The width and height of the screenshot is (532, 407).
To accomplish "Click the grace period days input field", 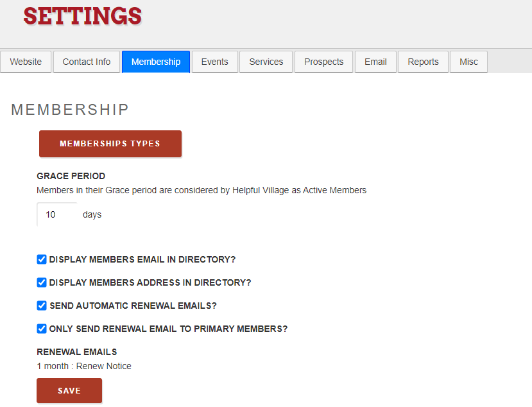I will tap(56, 214).
